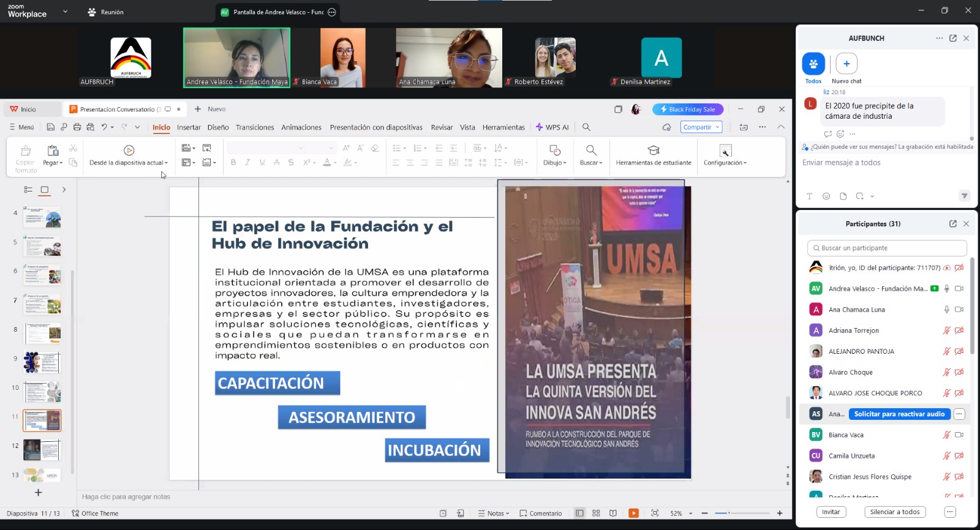Open quick access toolbar customize dropdown
980x530 pixels.
point(137,127)
